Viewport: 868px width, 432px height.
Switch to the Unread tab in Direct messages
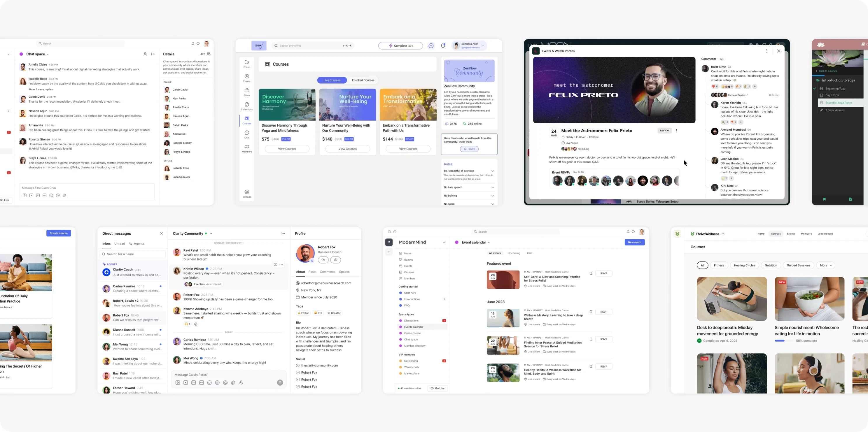(120, 243)
